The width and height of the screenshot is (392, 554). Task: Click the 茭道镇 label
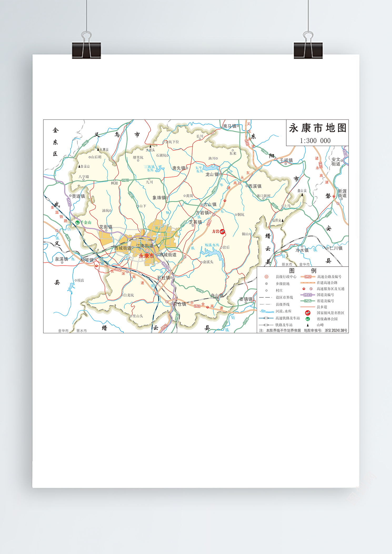point(78,196)
